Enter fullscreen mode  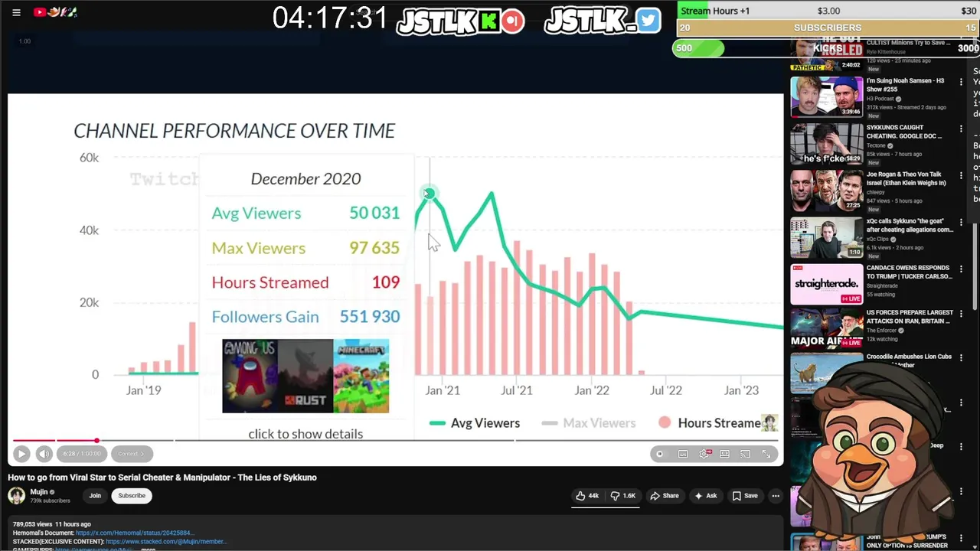click(x=766, y=454)
